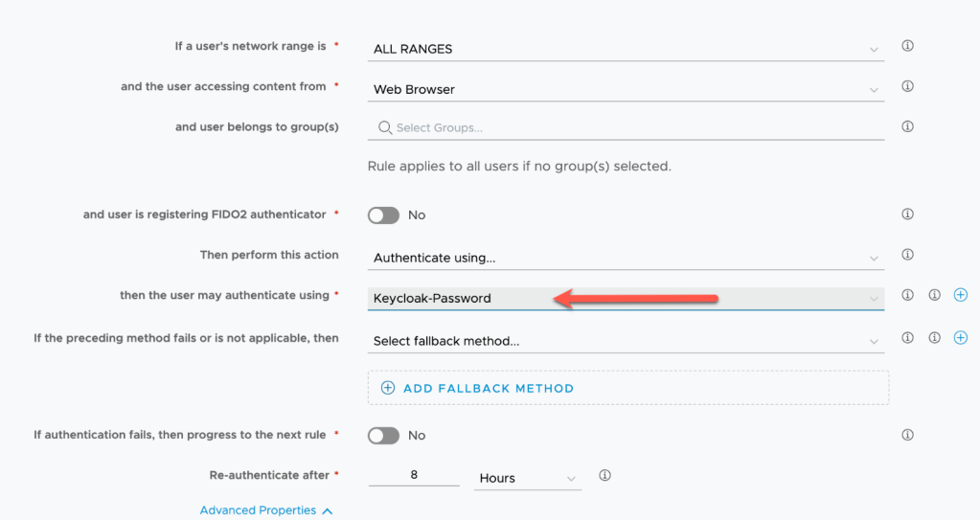Collapse the Advanced Properties link

(265, 510)
